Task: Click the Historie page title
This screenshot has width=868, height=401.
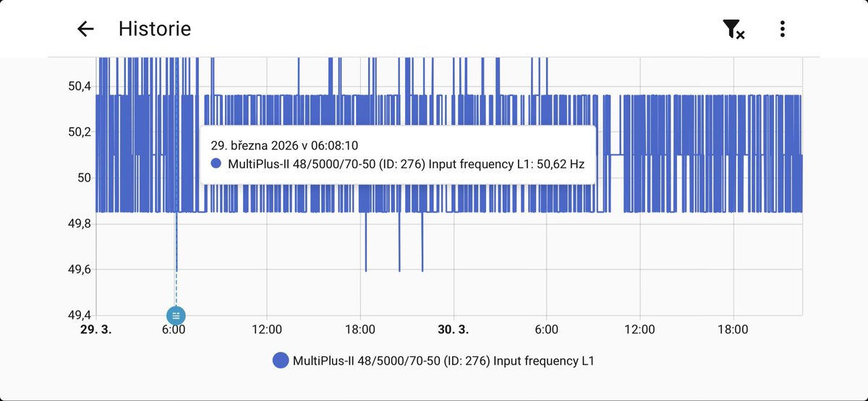Action: click(x=155, y=29)
